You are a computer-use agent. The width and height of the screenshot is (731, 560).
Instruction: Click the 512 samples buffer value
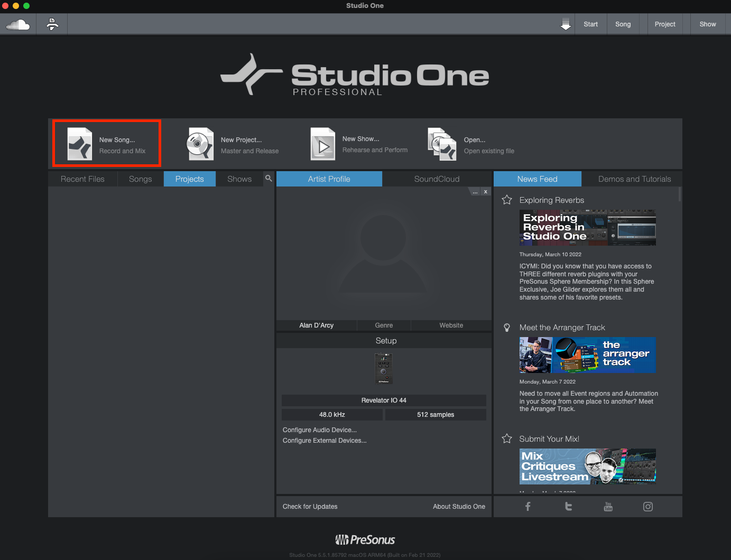(436, 415)
